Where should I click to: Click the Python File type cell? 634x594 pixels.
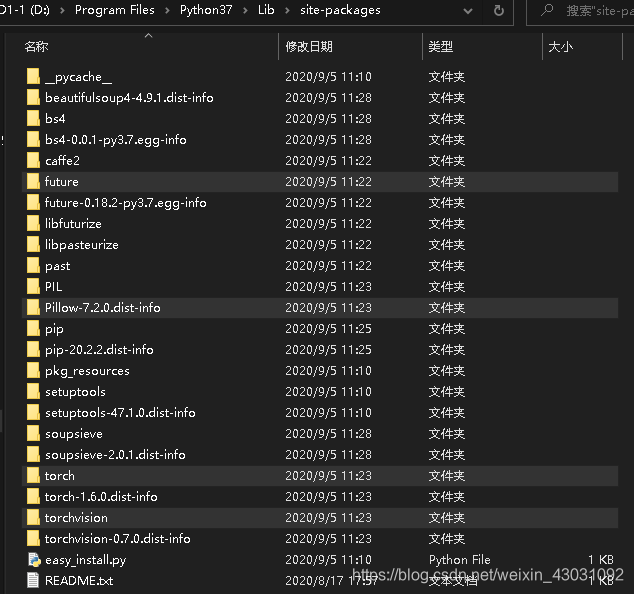tap(460, 560)
